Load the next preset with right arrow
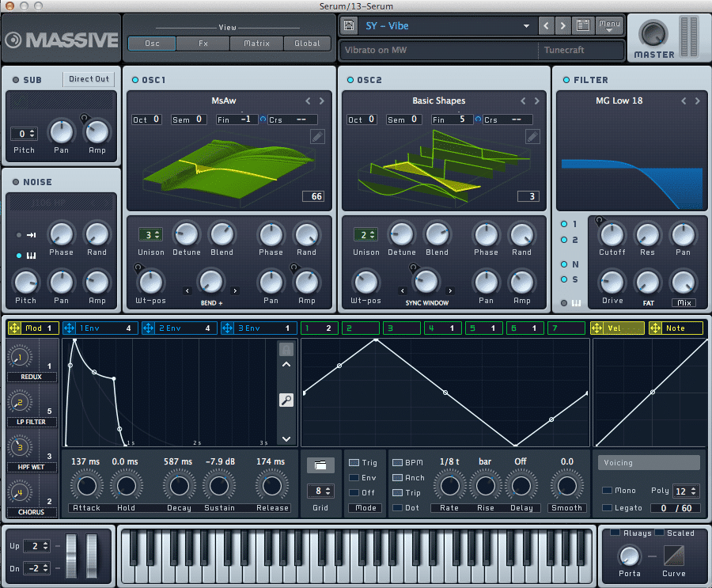This screenshot has height=588, width=712. (563, 25)
